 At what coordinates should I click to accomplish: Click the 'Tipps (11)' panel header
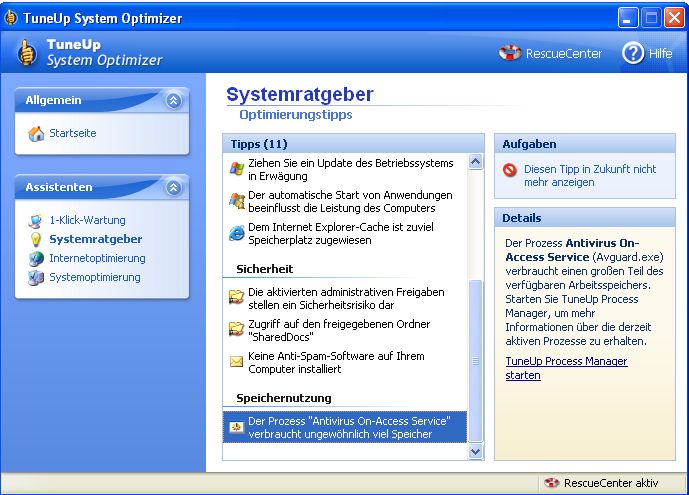pyautogui.click(x=353, y=144)
